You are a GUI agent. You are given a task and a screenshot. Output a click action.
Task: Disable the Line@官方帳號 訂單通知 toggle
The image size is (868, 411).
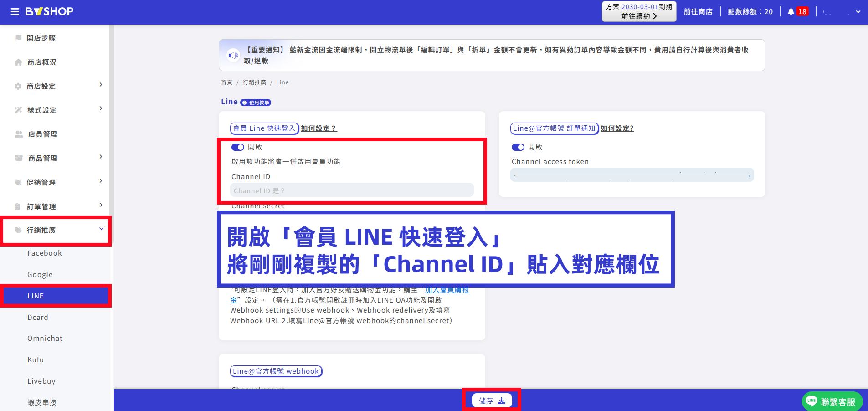518,147
